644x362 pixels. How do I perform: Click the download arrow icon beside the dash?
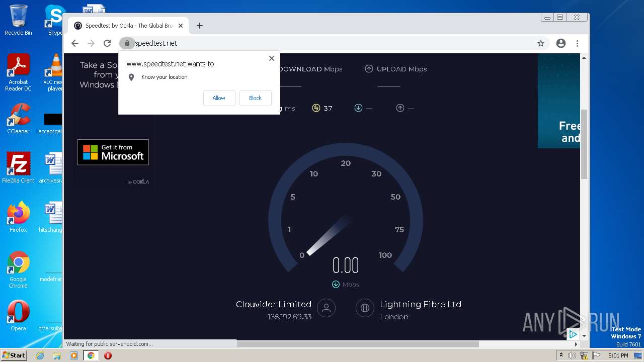click(x=358, y=108)
